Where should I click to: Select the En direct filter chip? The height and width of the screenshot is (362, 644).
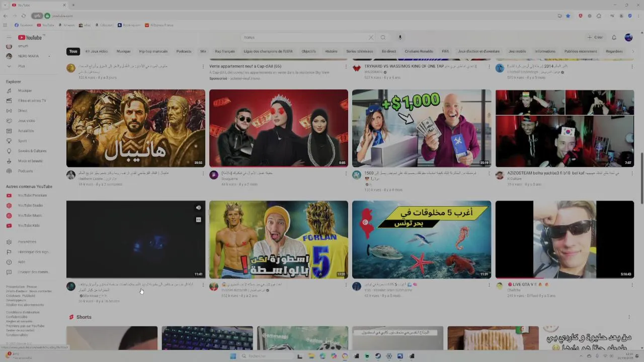click(389, 51)
